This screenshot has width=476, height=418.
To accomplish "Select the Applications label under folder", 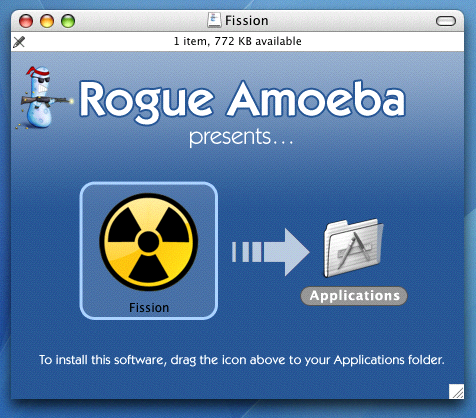I will click(354, 296).
